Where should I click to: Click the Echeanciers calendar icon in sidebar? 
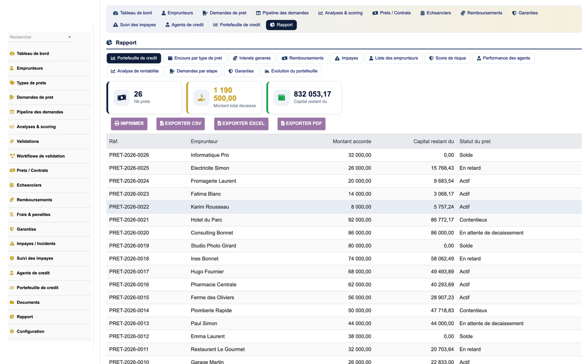coord(12,185)
